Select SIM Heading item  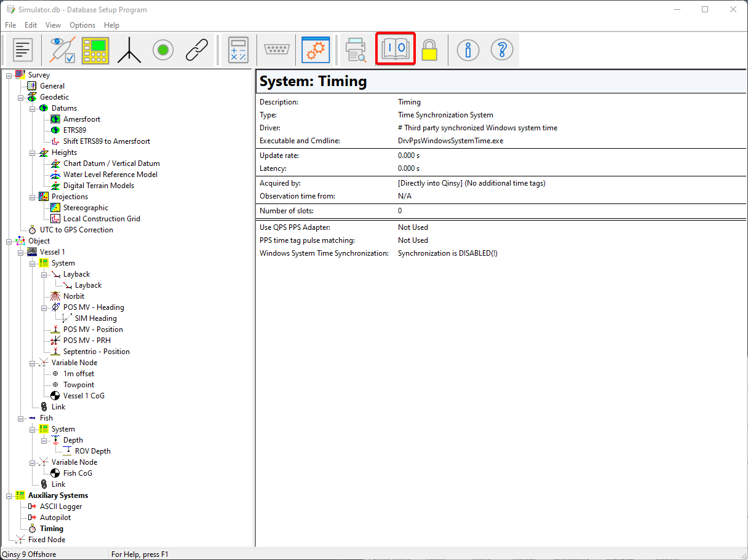[95, 318]
